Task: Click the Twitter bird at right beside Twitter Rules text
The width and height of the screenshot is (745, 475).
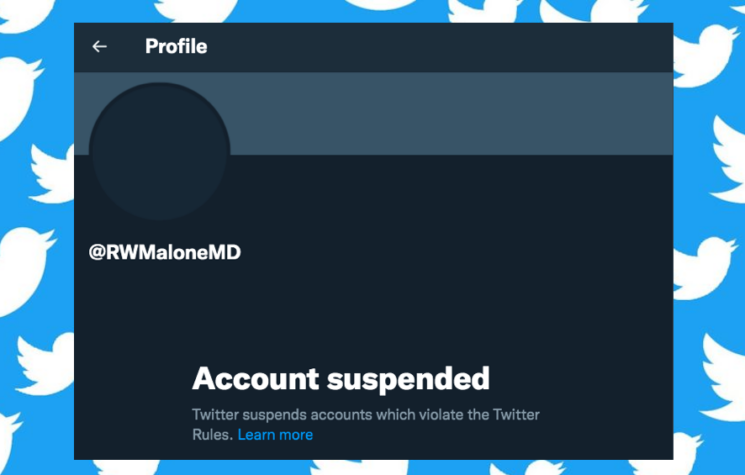Action: pos(722,378)
